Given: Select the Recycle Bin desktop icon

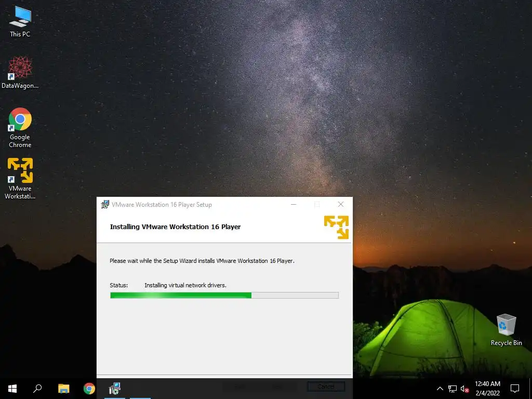Looking at the screenshot, I should (506, 330).
